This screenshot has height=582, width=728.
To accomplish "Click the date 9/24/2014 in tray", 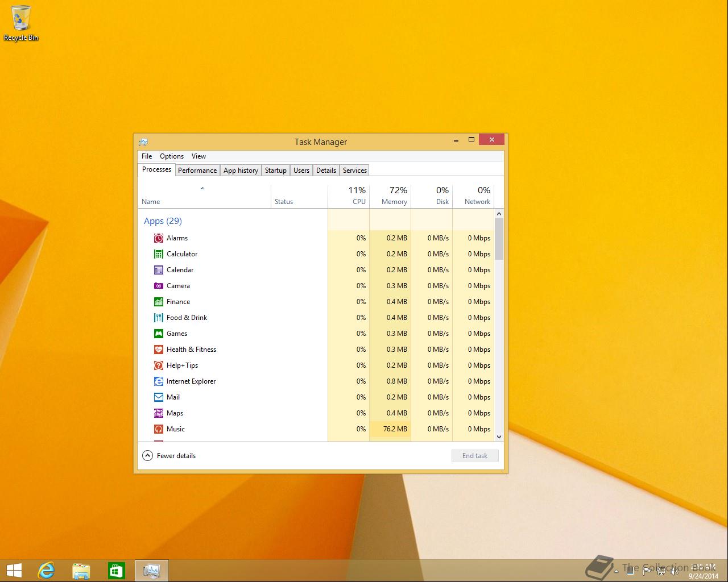I will (703, 576).
